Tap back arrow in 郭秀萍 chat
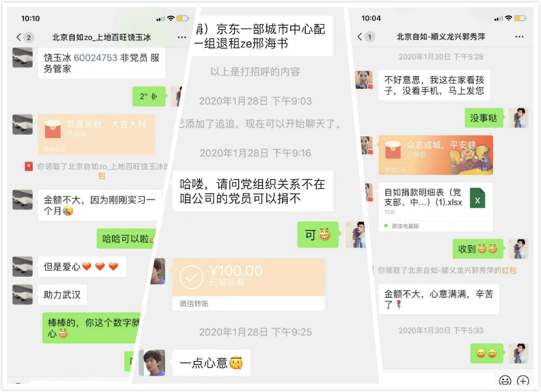Screen dimensions: 541x392 (x=360, y=37)
